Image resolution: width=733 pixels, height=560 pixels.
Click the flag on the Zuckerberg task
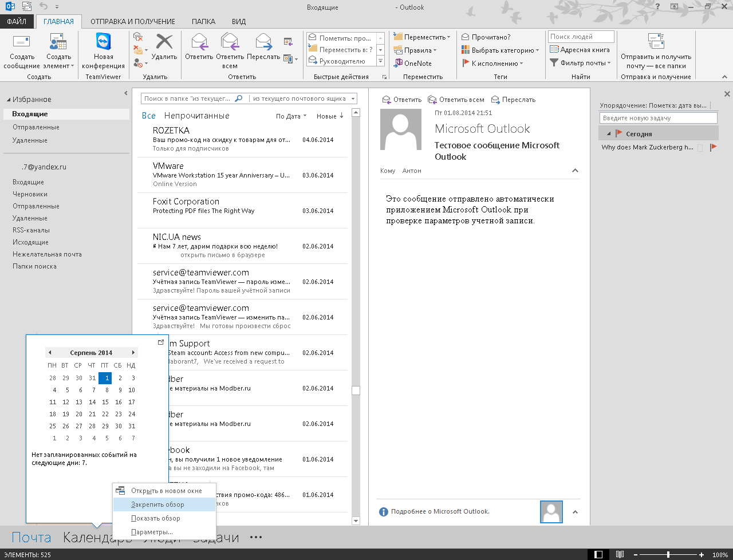pyautogui.click(x=713, y=147)
